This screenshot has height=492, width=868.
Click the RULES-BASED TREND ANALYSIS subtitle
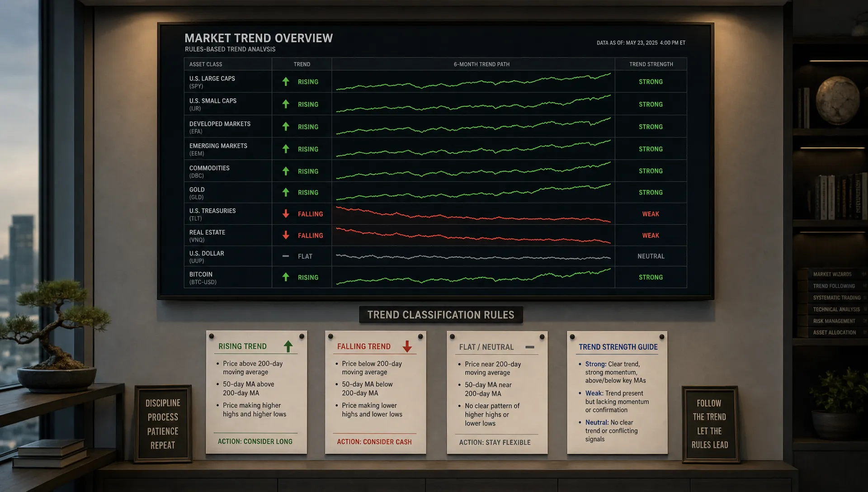point(230,49)
